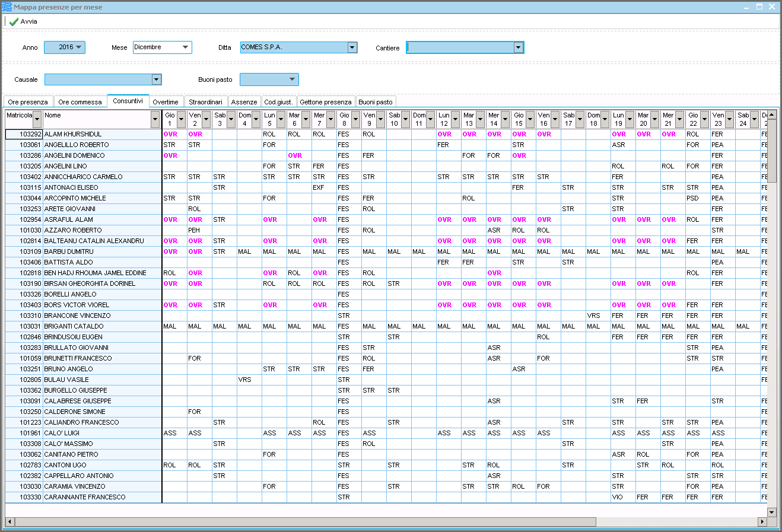Click VIO cell in CARANNANTE FRANCESCO row

(623, 497)
